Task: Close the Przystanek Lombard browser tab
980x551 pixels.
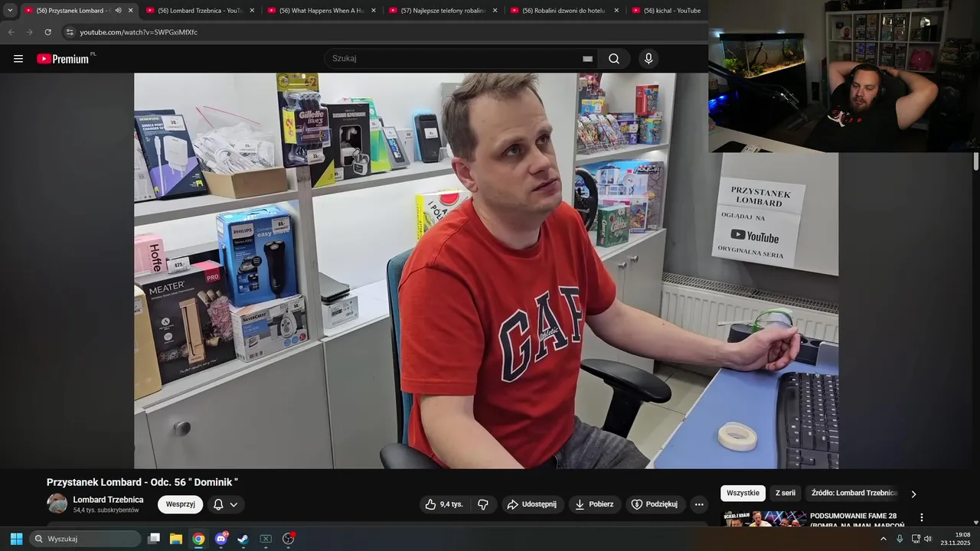Action: pos(130,11)
